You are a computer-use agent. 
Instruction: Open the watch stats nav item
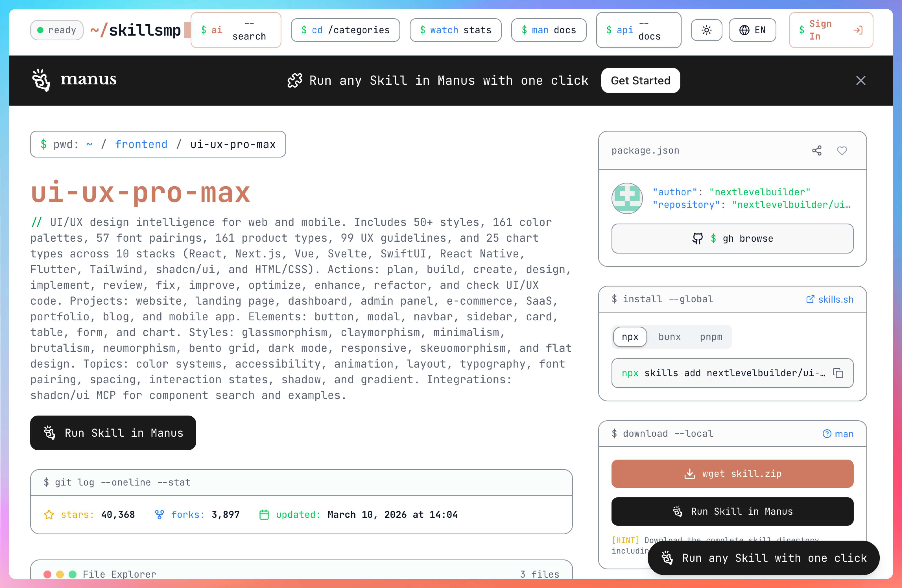[x=455, y=30]
